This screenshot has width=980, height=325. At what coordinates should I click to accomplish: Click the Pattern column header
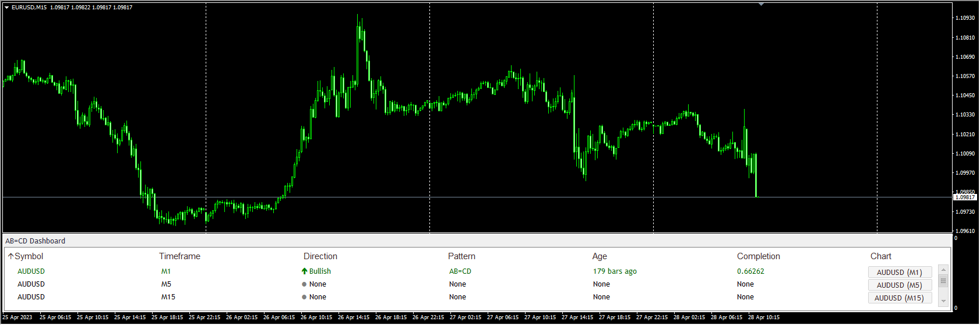point(461,256)
